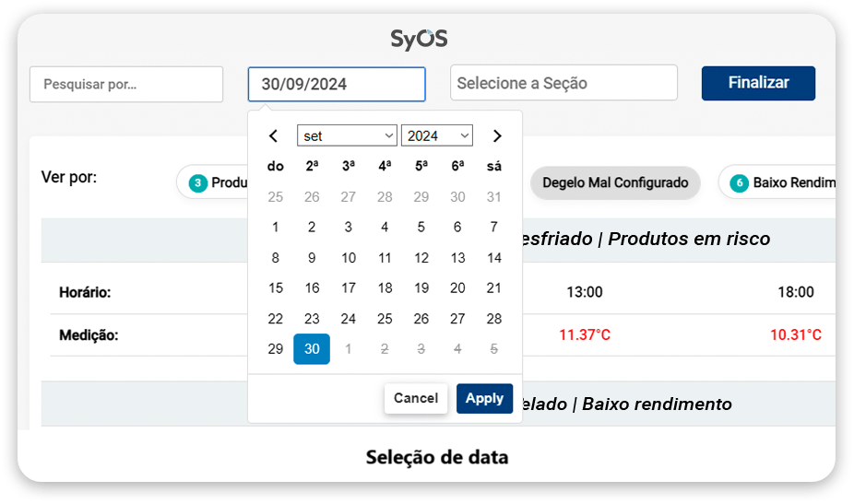Select day 5 of September
The image size is (854, 504).
tap(421, 227)
